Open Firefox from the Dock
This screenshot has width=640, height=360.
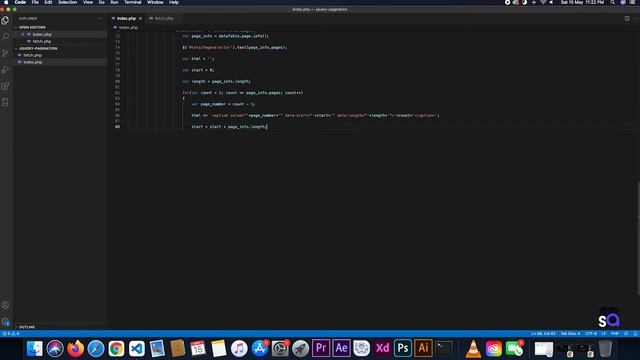(76, 349)
